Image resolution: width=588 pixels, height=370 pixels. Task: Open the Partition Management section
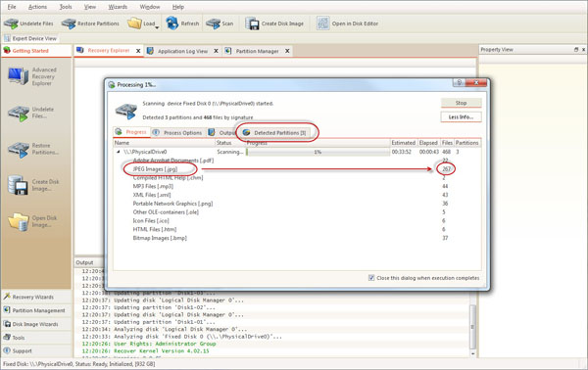click(36, 310)
